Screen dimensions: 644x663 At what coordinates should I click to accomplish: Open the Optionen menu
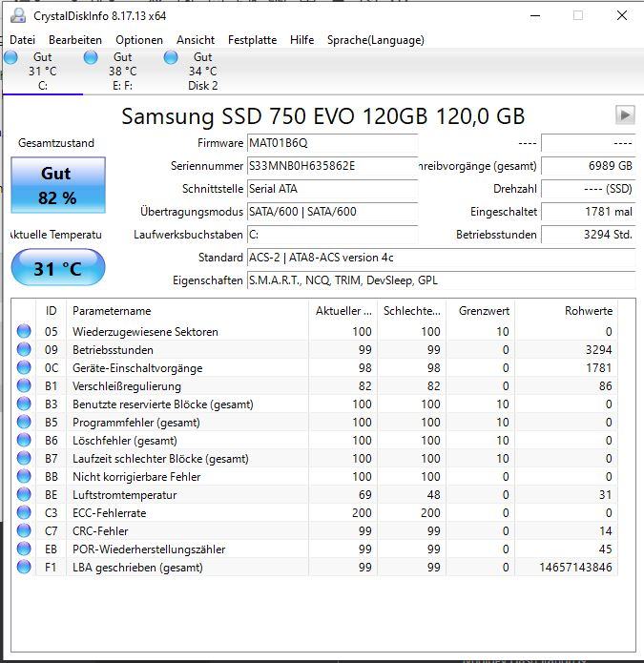(139, 40)
